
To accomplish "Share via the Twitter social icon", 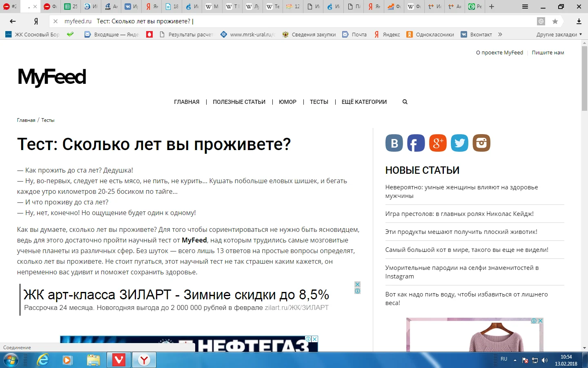I will (x=460, y=143).
